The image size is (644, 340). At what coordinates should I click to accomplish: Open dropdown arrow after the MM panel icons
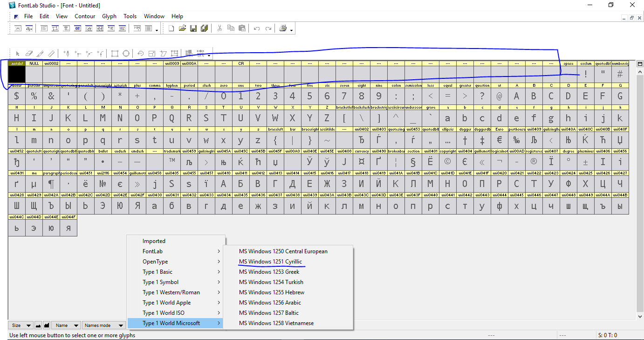click(x=157, y=30)
